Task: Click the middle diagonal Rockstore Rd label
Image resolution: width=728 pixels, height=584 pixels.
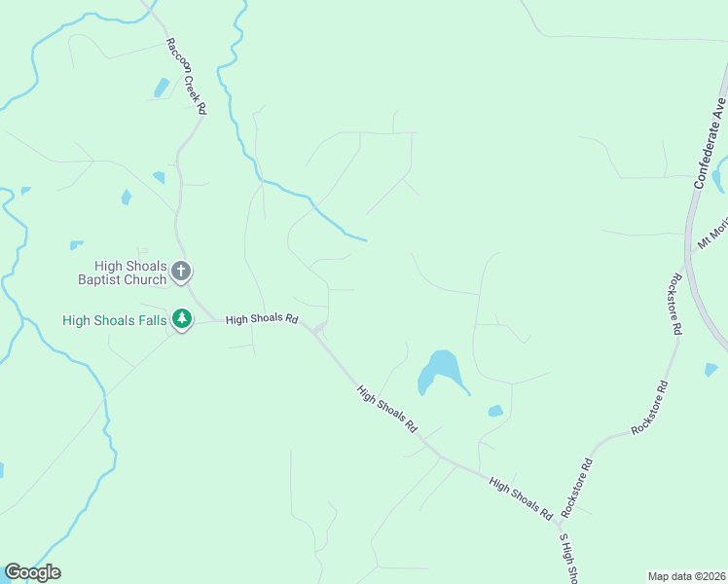Action: 650,408
